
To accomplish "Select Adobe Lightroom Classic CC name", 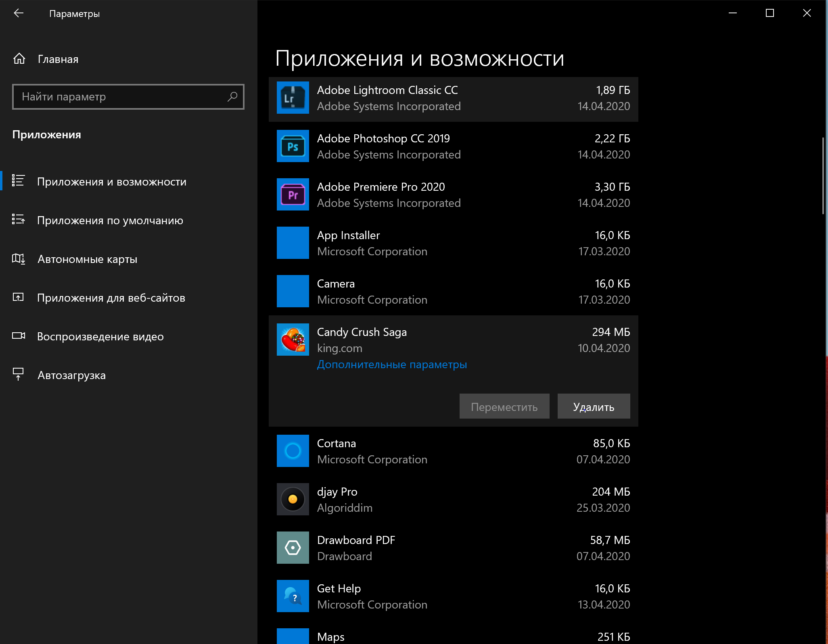I will [x=387, y=90].
